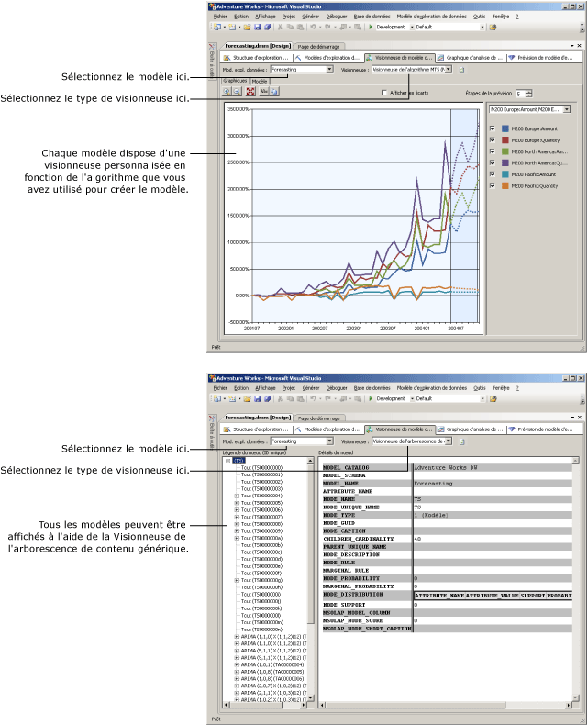Click refresh viewer icon in lower window
Viewport: 588px width, 725px height.
tap(461, 441)
